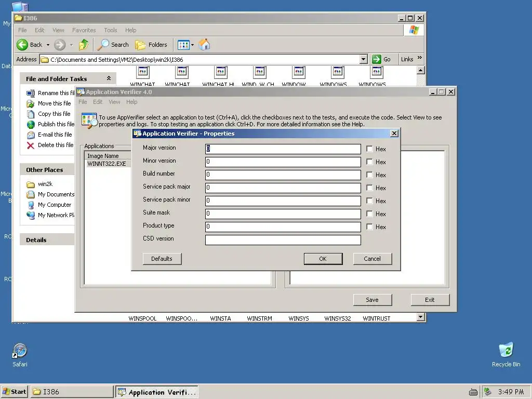Open the Forward button history dropdown arrow
Screen dimensions: 532x399
[71, 45]
